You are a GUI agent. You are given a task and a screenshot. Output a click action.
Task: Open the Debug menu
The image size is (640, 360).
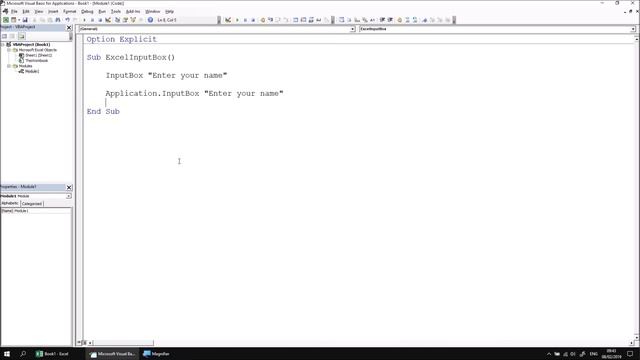click(87, 11)
